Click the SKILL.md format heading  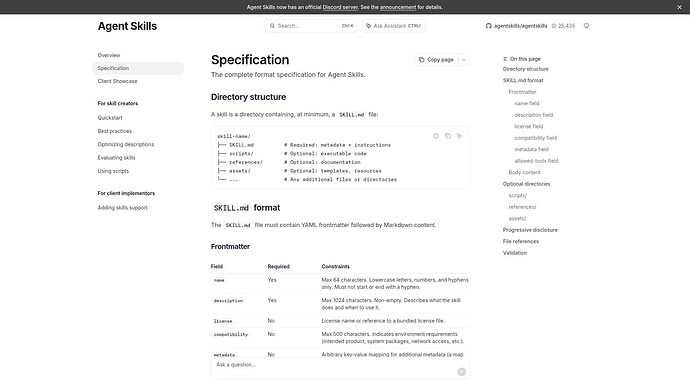tap(246, 208)
